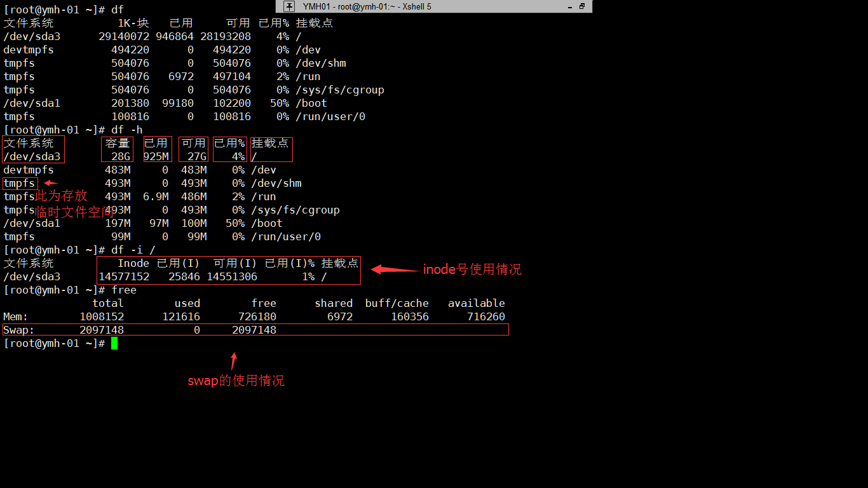Screen dimensions: 868x488
Task: Select the '197M' capacity value
Action: pos(118,223)
